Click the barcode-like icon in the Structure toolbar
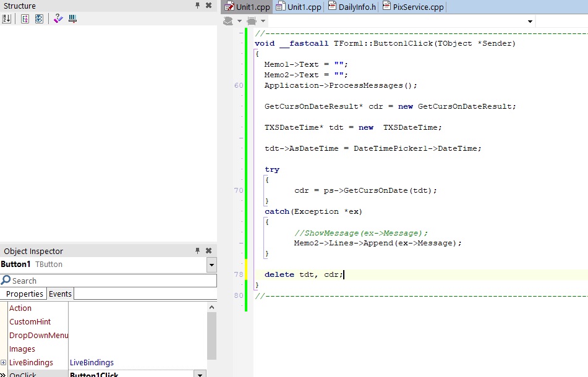Viewport: 588px width, 377px height. [x=73, y=19]
